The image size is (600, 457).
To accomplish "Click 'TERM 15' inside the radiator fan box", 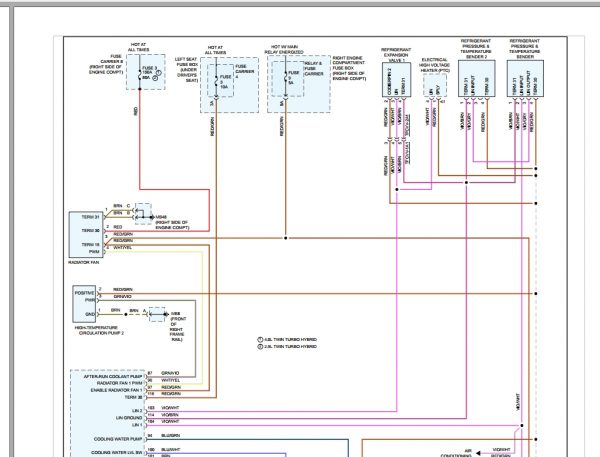I will coord(90,244).
